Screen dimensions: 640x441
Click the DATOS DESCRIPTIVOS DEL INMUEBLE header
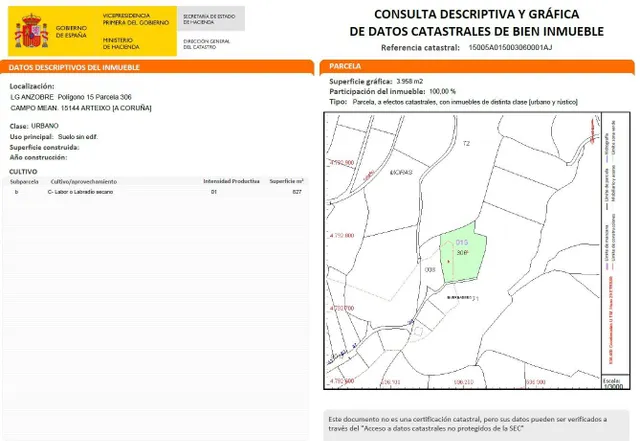click(74, 67)
